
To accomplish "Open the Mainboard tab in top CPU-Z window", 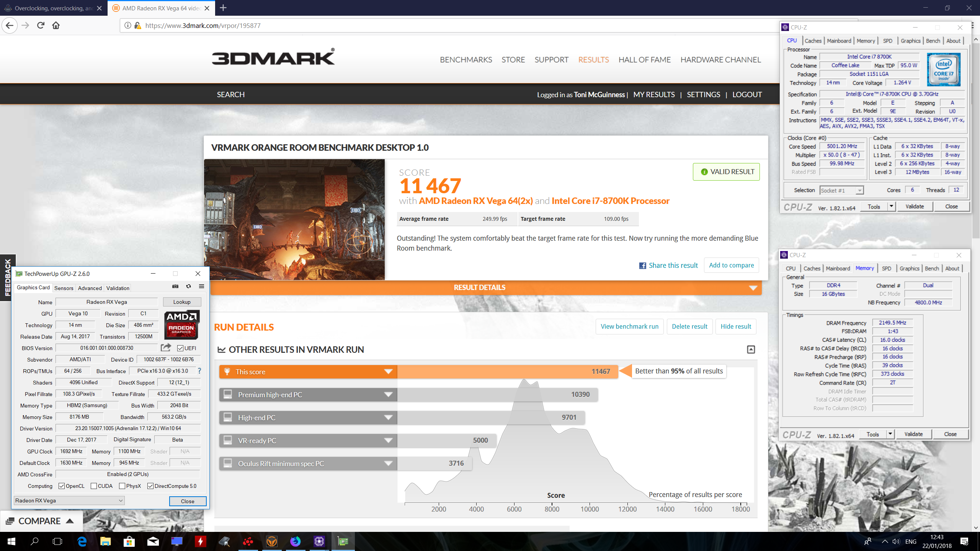I will (x=839, y=41).
